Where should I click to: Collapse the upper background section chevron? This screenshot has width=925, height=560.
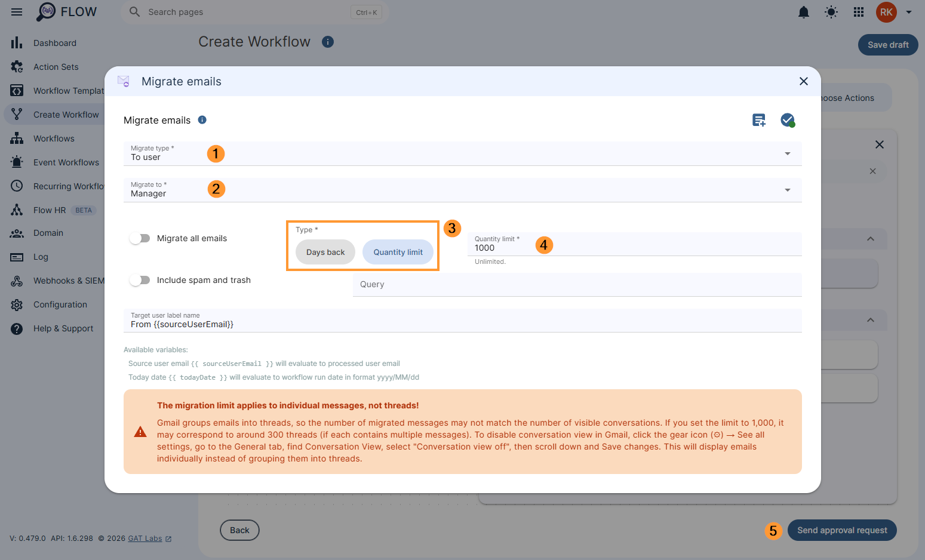[x=871, y=239]
